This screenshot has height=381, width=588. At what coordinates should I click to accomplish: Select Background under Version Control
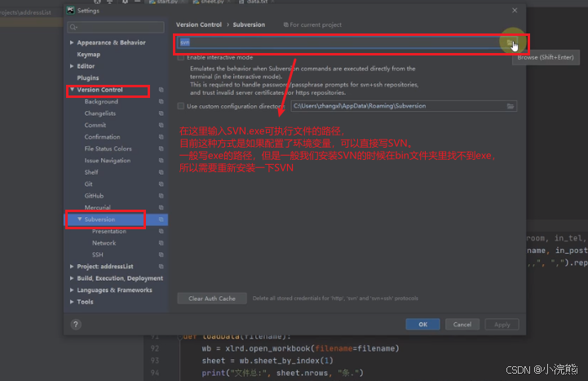coord(101,102)
